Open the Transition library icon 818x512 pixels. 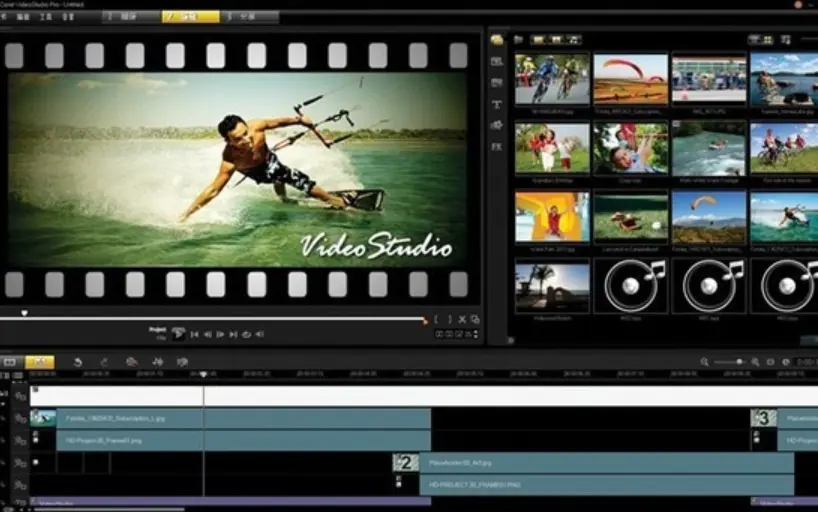[497, 83]
